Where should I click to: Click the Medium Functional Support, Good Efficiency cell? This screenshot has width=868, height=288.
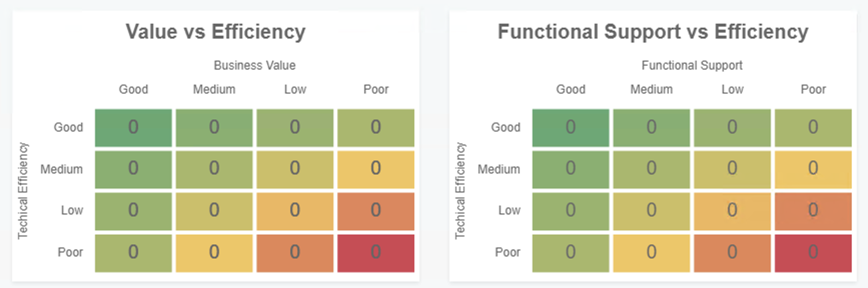651,127
